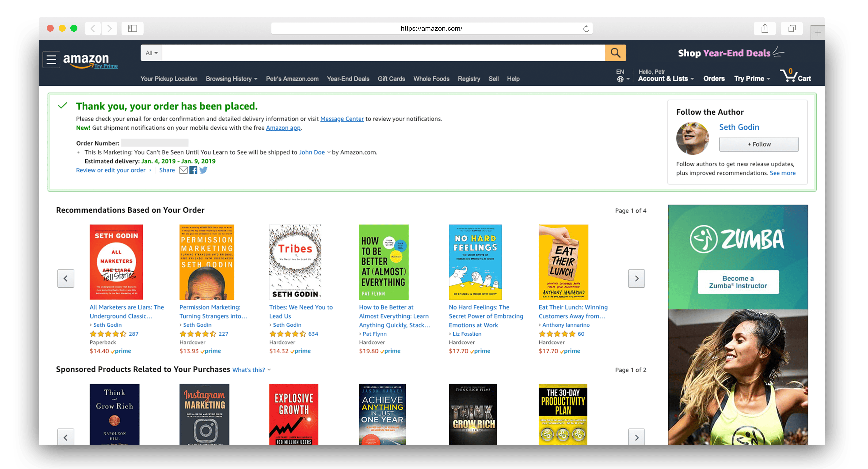Open the Sell page
Image resolution: width=868 pixels, height=469 pixels.
pyautogui.click(x=494, y=79)
